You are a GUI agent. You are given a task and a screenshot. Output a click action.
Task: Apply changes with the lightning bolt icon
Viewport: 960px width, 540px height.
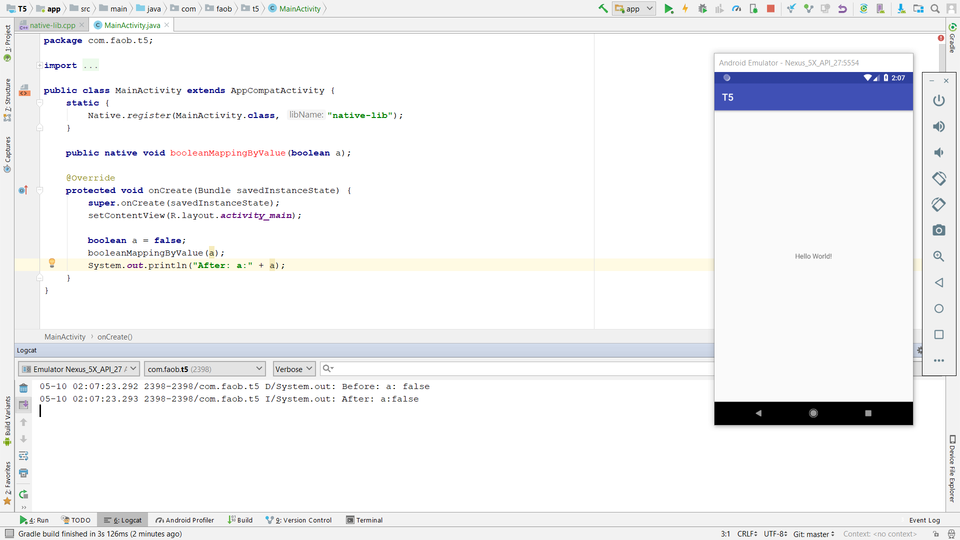tap(685, 9)
